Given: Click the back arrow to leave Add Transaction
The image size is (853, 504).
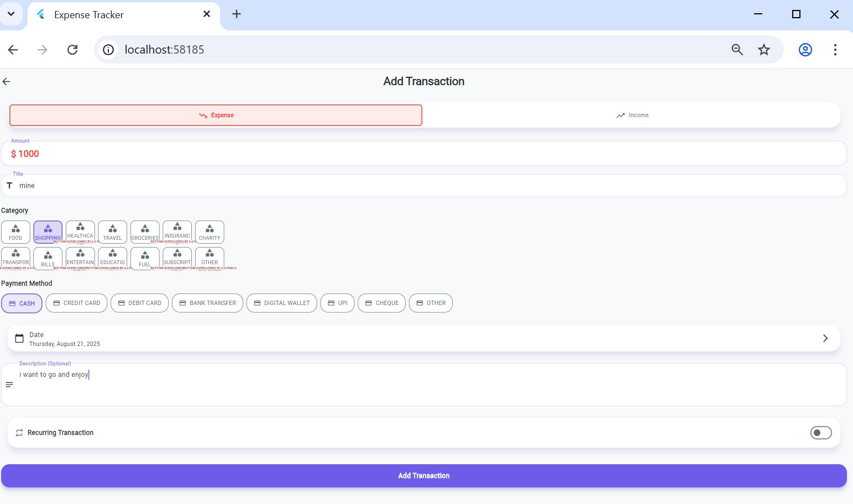Looking at the screenshot, I should point(6,81).
